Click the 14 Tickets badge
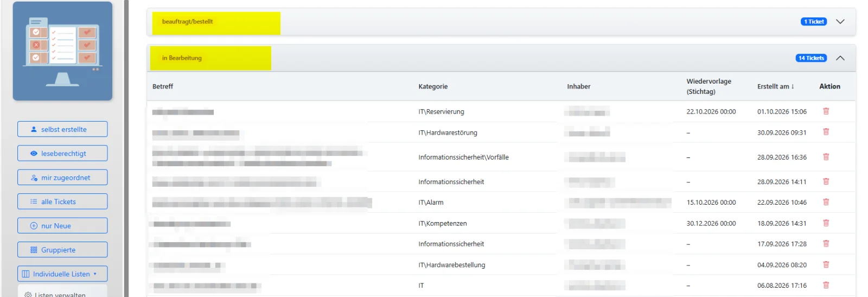868x297 pixels. 811,58
